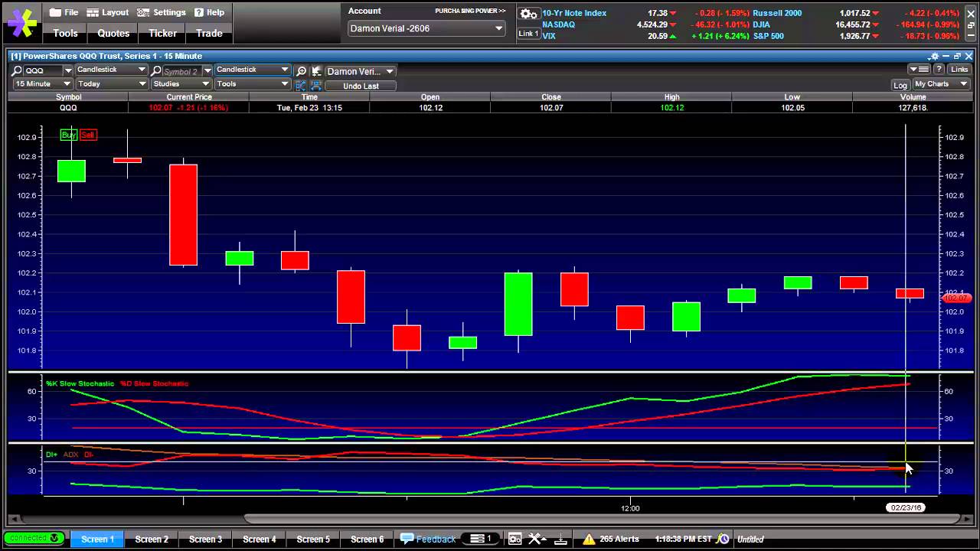Open the second Candlestick dropdown

[x=252, y=70]
